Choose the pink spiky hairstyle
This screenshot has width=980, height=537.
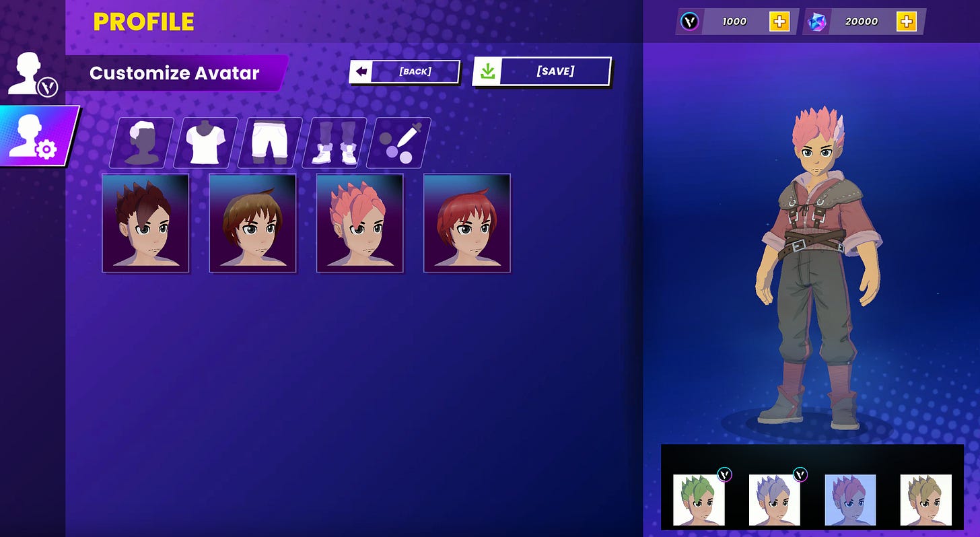(x=359, y=223)
